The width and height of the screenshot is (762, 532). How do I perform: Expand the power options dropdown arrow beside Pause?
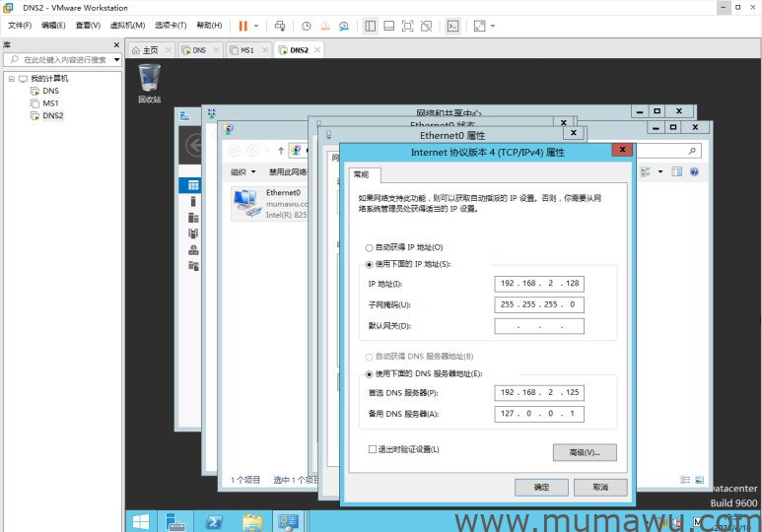pyautogui.click(x=256, y=26)
